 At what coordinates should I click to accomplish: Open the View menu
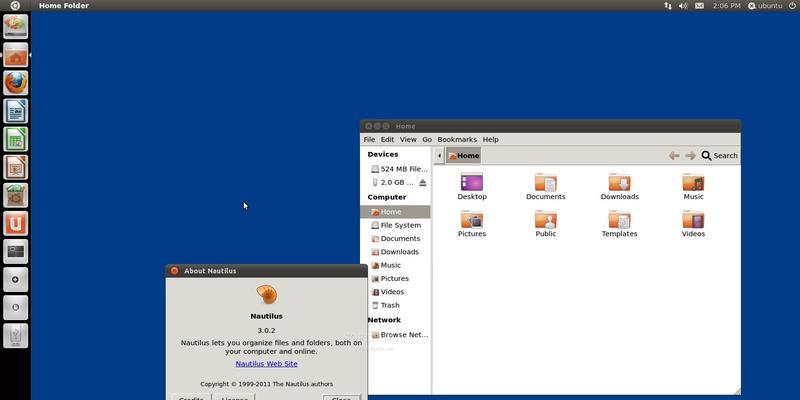(408, 139)
